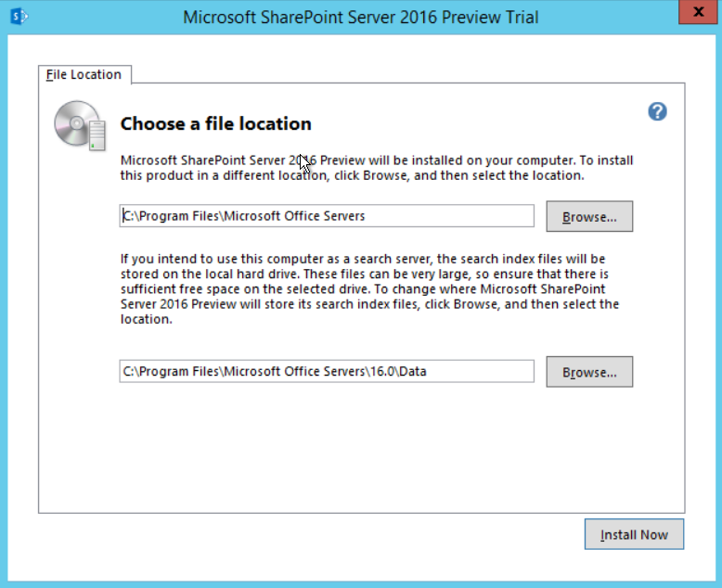Viewport: 722px width, 588px height.
Task: Click the CD and server installer icon
Action: click(80, 125)
